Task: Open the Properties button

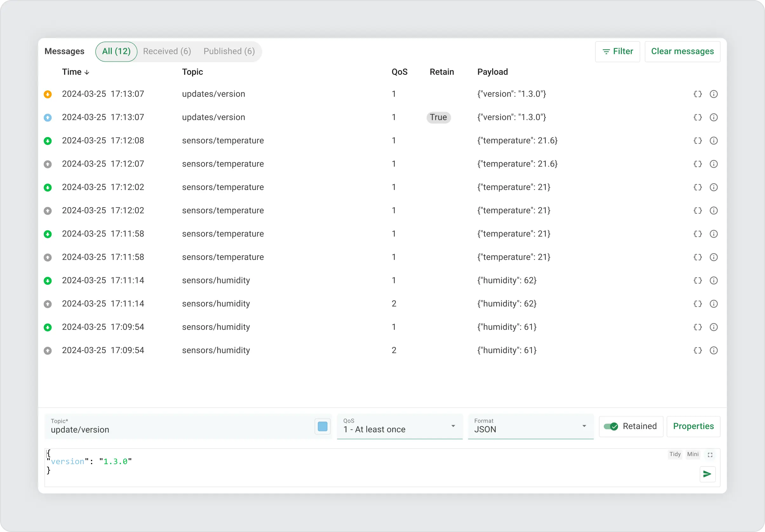Action: [x=693, y=426]
